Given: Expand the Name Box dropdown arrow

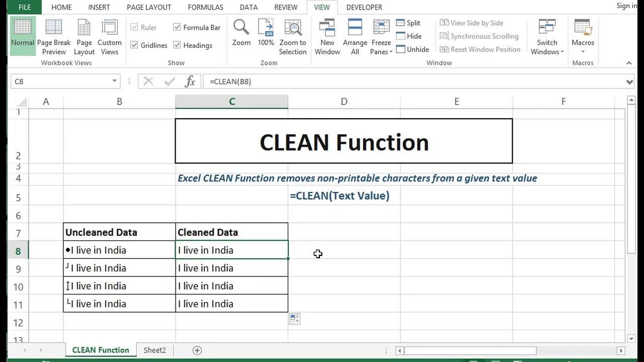Looking at the screenshot, I should (115, 81).
